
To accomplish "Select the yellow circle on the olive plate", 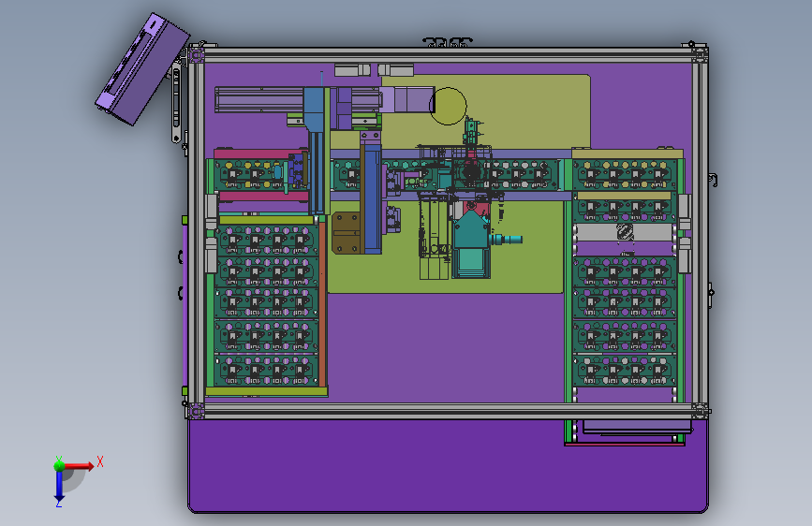I will coord(448,106).
